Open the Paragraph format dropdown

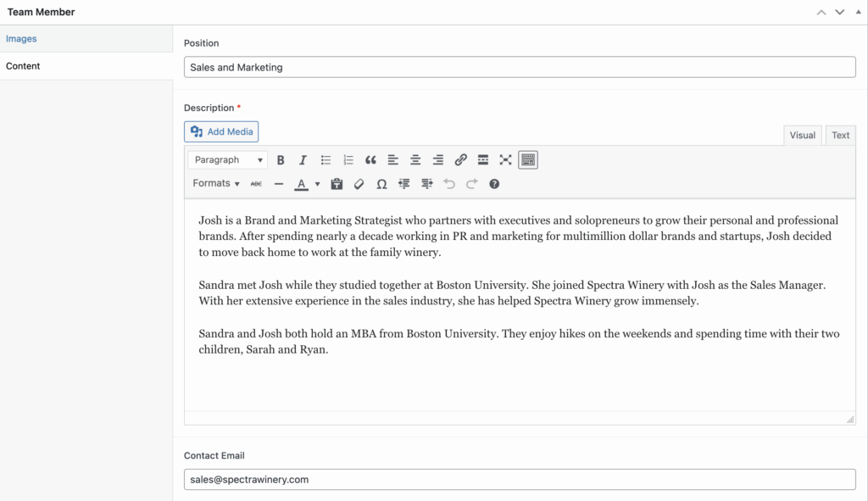tap(228, 159)
